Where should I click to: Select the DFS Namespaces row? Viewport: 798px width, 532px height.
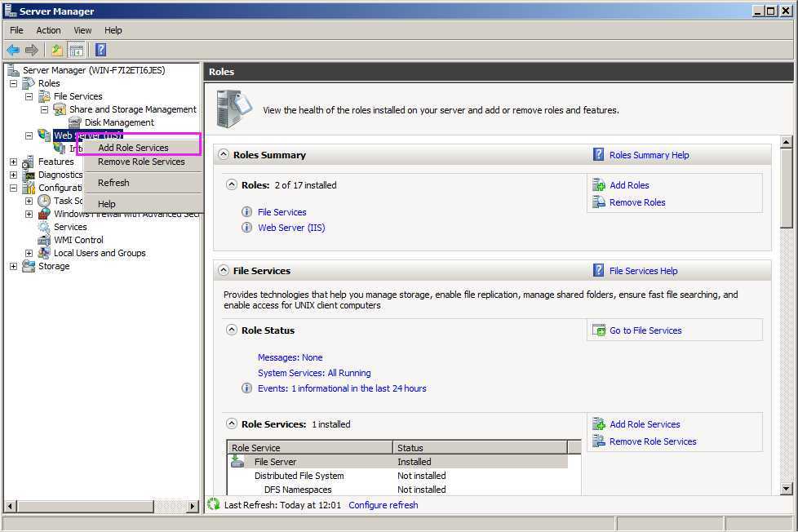coord(397,490)
